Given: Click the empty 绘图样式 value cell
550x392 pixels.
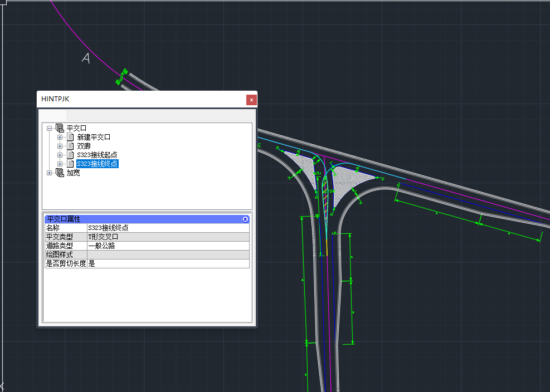Looking at the screenshot, I should 167,254.
